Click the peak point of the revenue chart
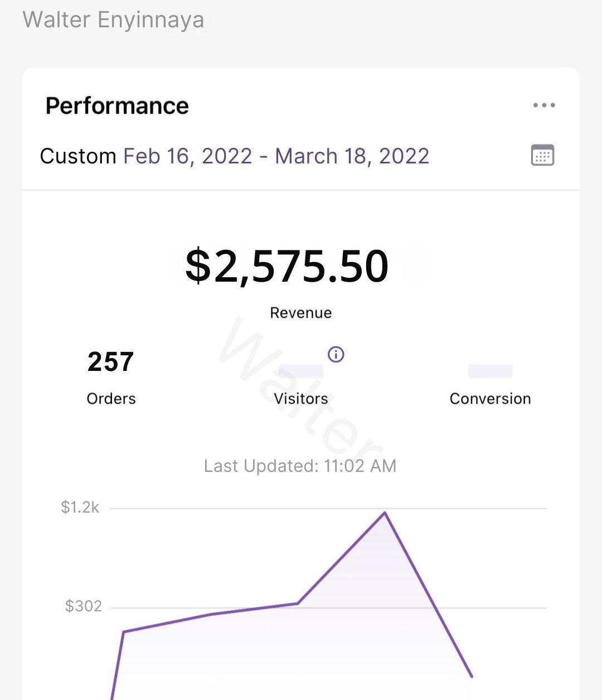 coord(385,513)
